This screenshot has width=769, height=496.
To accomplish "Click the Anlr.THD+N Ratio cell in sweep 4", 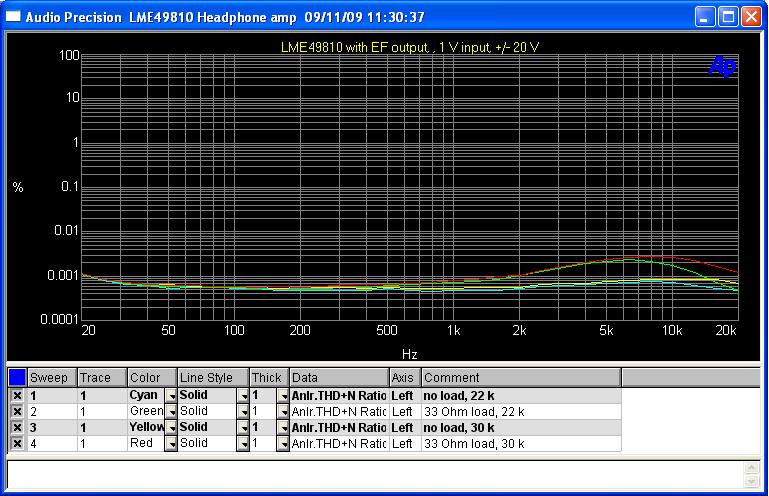I will 339,444.
